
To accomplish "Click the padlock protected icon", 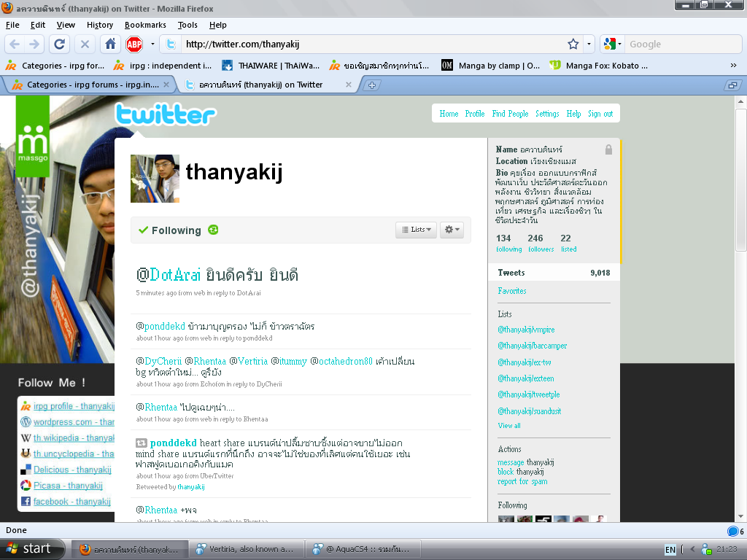I will click(608, 149).
